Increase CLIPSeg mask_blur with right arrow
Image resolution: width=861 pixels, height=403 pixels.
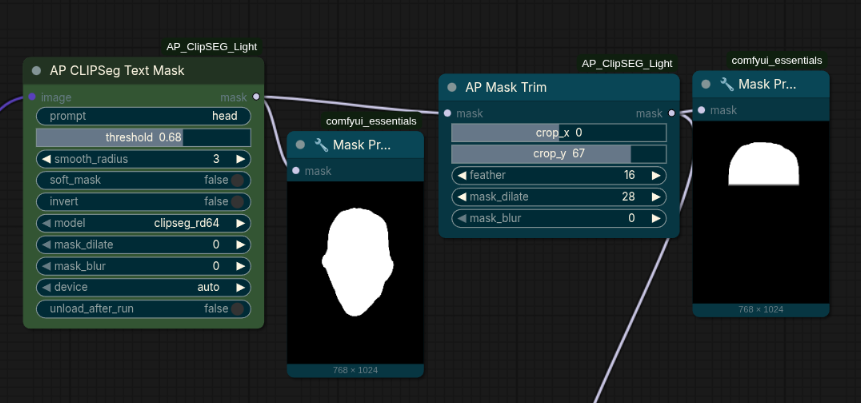tap(241, 266)
